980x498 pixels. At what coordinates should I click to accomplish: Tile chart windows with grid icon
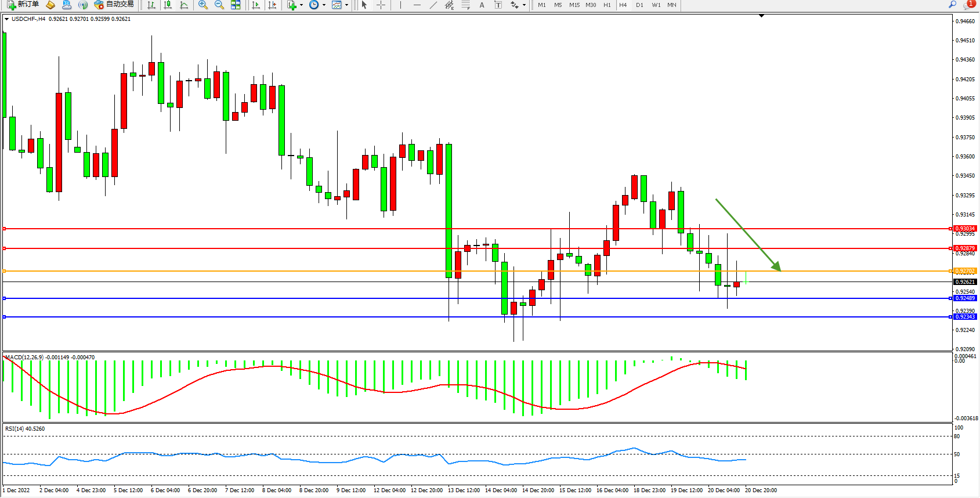tap(236, 5)
